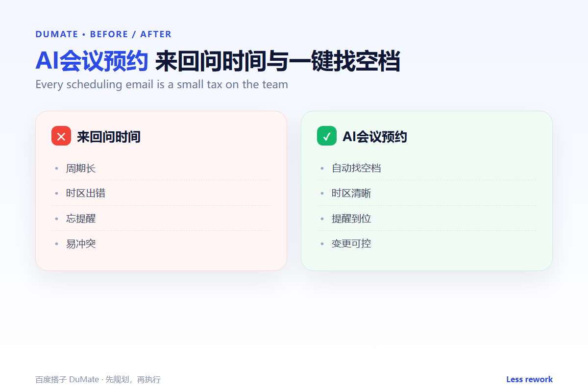The width and height of the screenshot is (588, 392).
Task: Click the Every scheduling email subtitle
Action: tap(162, 84)
